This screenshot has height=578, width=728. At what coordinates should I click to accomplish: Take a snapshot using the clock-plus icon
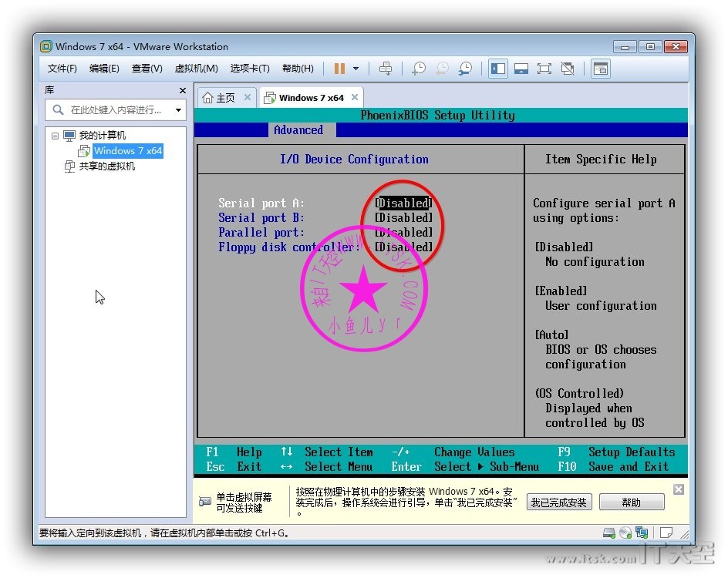coord(419,69)
